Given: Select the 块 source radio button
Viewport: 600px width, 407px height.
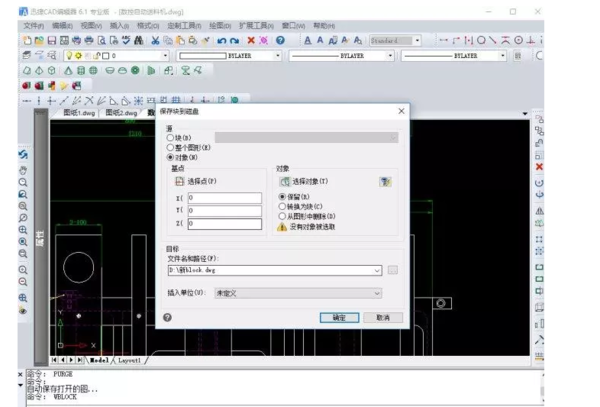Looking at the screenshot, I should (x=171, y=137).
